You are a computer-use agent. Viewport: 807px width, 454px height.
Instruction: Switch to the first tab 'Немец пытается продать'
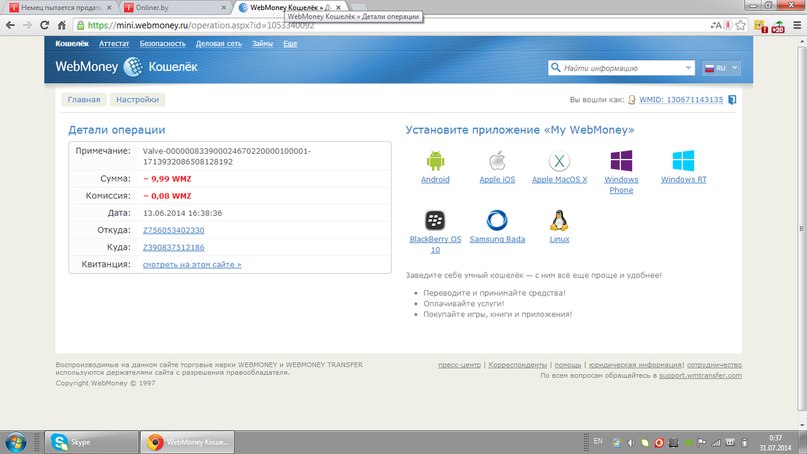point(60,8)
